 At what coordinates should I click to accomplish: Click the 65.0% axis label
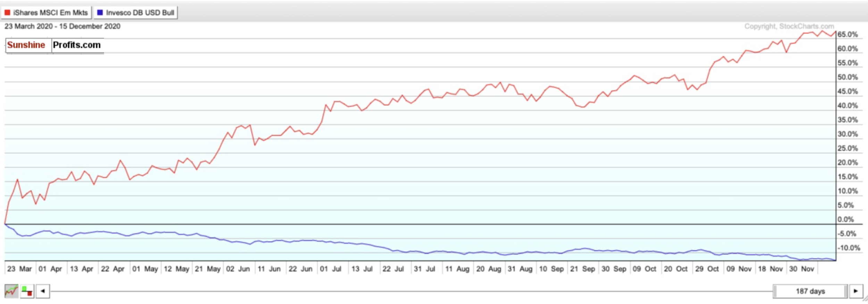click(x=847, y=34)
